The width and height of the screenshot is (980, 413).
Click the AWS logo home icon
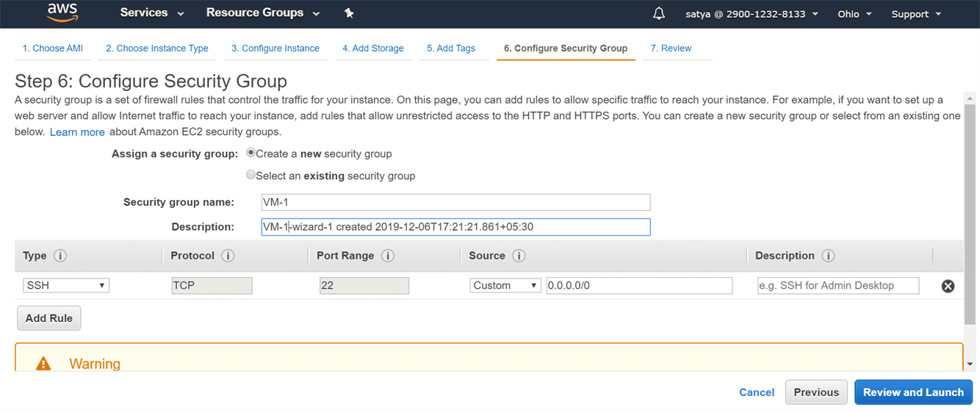pos(62,12)
